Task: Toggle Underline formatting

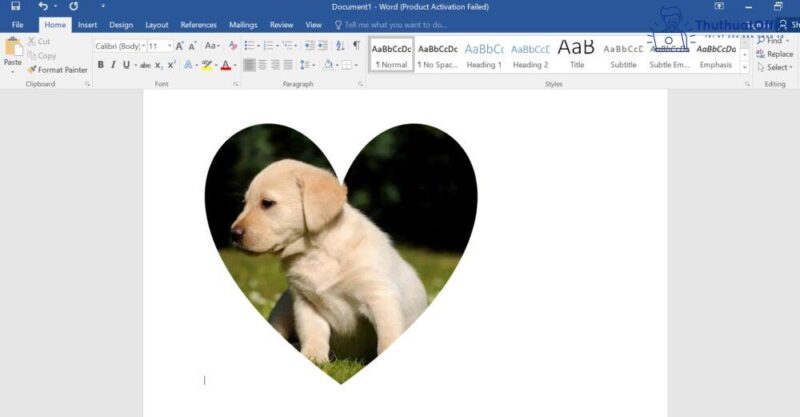Action: click(126, 65)
